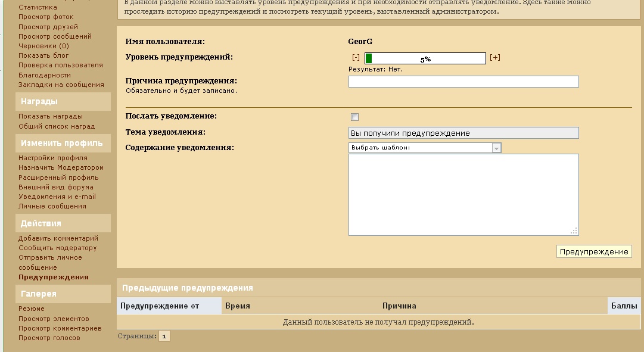Open Резюме link under Галерея

click(x=31, y=309)
